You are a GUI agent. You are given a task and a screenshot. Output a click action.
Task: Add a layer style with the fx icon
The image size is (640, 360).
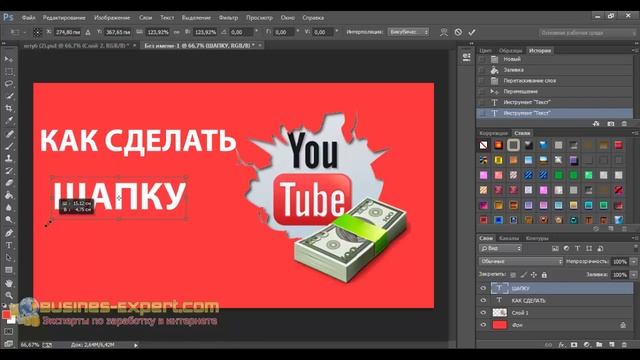pyautogui.click(x=561, y=345)
